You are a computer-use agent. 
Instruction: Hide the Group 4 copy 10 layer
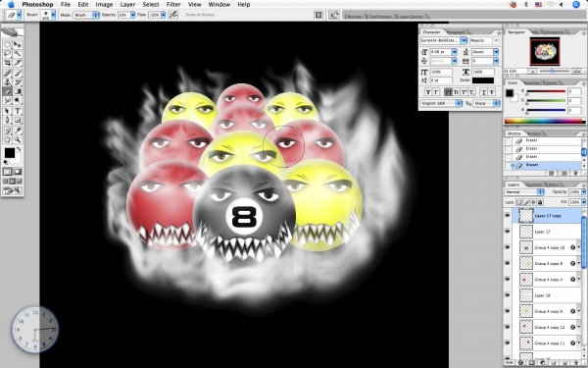click(x=508, y=247)
